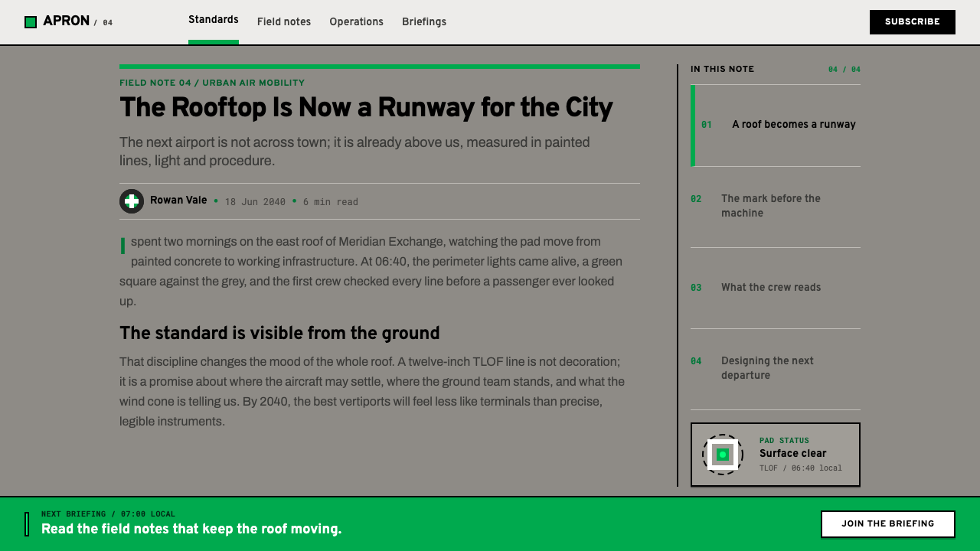Jump to section 02 The mark before the machine
980x551 pixels.
[x=776, y=206]
